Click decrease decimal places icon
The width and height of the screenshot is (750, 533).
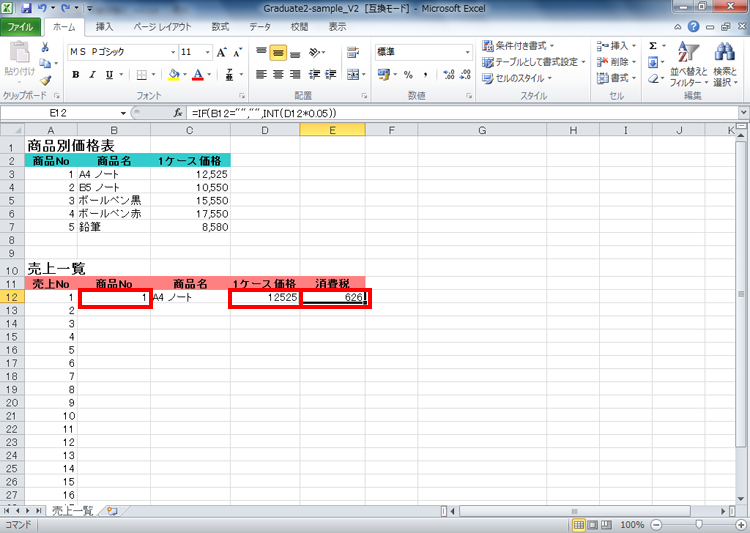[x=465, y=75]
